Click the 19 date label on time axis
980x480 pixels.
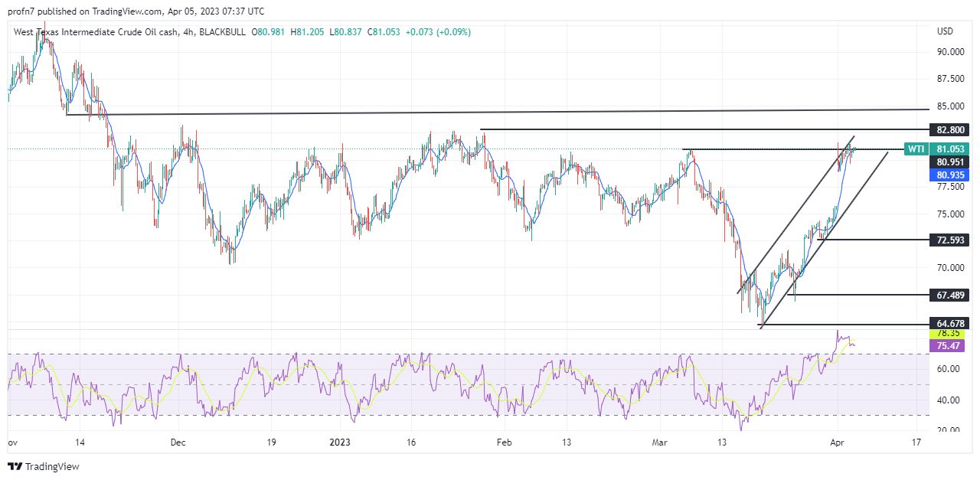[x=272, y=442]
